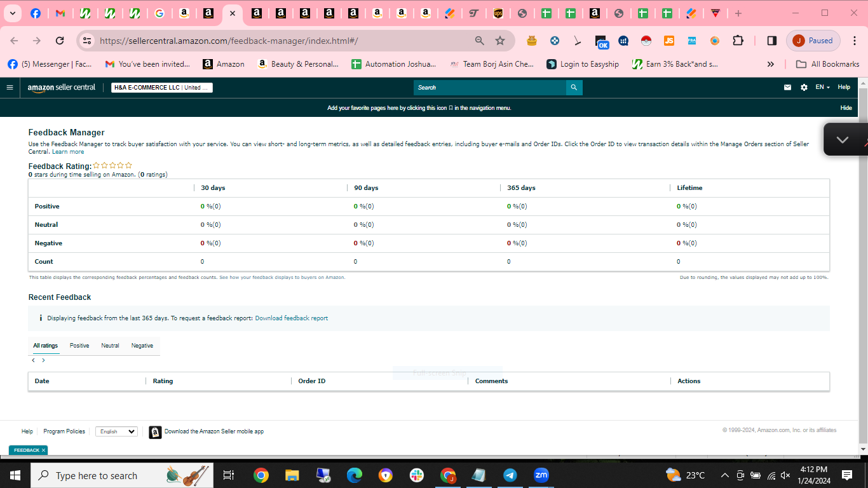Go to next page of recent feedback
Viewport: 868px width, 488px height.
click(x=43, y=360)
